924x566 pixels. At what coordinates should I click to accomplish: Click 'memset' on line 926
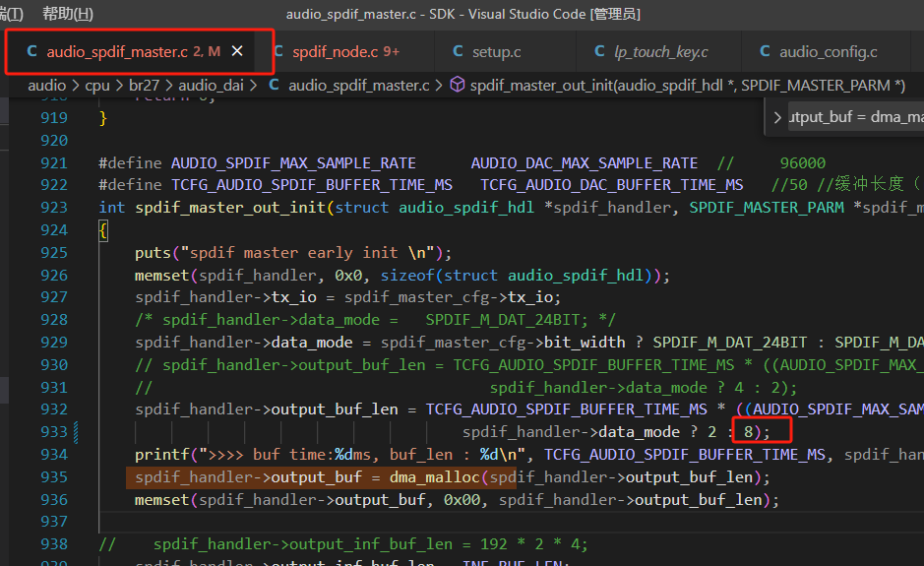[162, 276]
